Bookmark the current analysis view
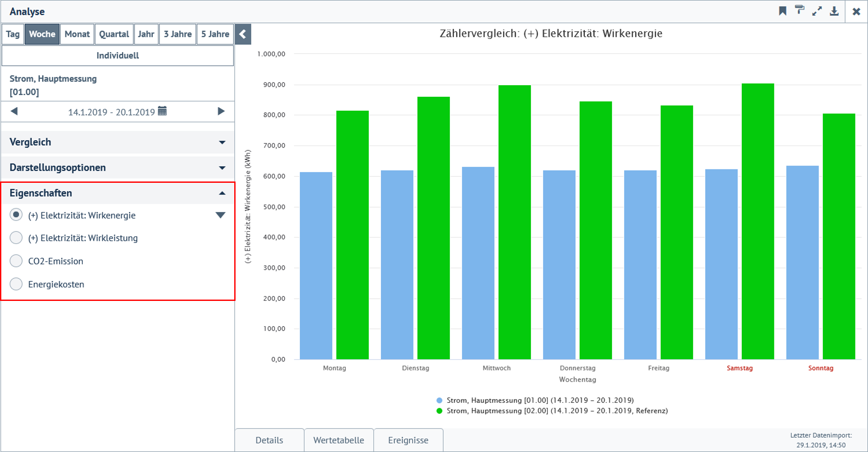Screen dimensions: 868x452 (x=782, y=11)
